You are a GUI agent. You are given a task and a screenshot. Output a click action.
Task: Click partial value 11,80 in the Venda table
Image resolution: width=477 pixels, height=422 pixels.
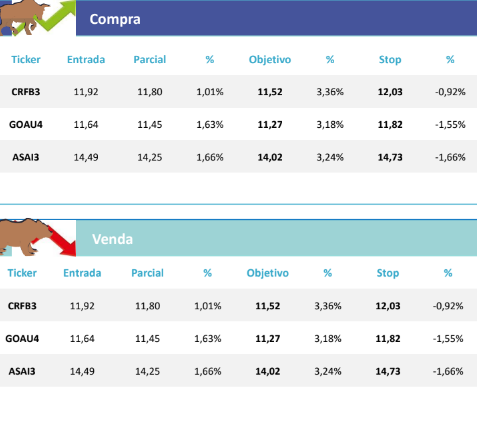(147, 306)
